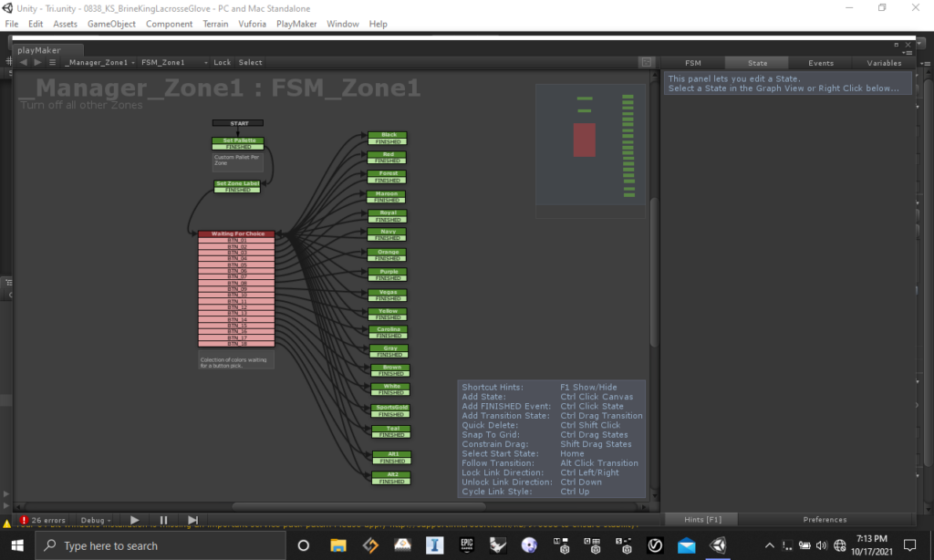
Task: Click the Play button in the PlayMaker toolbar
Action: [134, 520]
